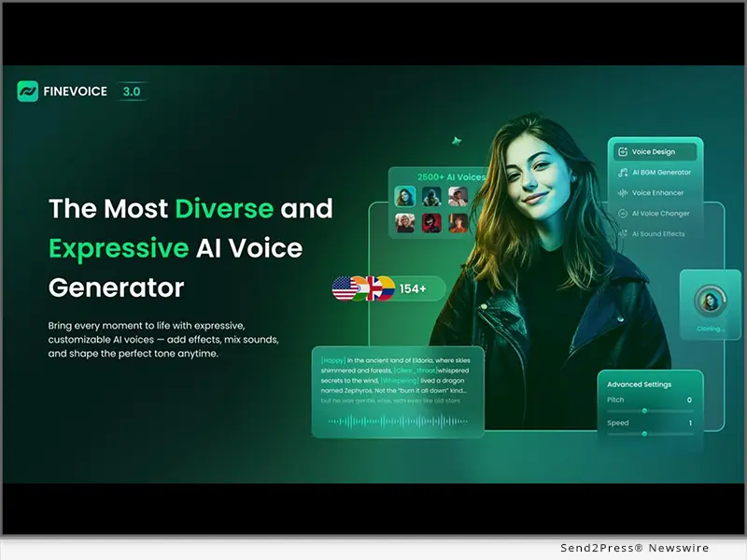The image size is (747, 560).
Task: Toggle the Clear_throat effect tag
Action: click(416, 369)
